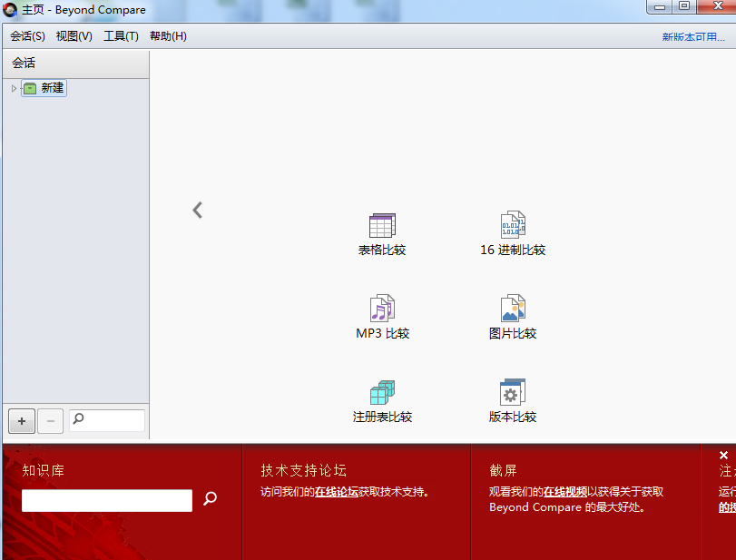
Task: Maximize the Beyond Compare window
Action: coord(684,6)
